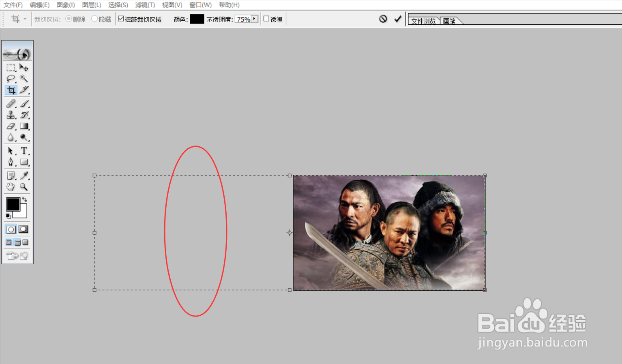
Task: Open the 窗口(W) menu
Action: pyautogui.click(x=200, y=5)
